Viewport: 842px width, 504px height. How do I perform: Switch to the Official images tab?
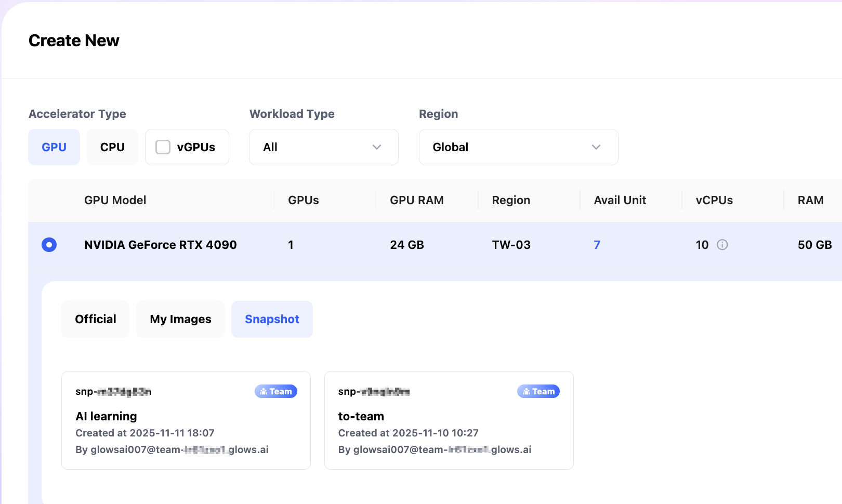point(96,319)
